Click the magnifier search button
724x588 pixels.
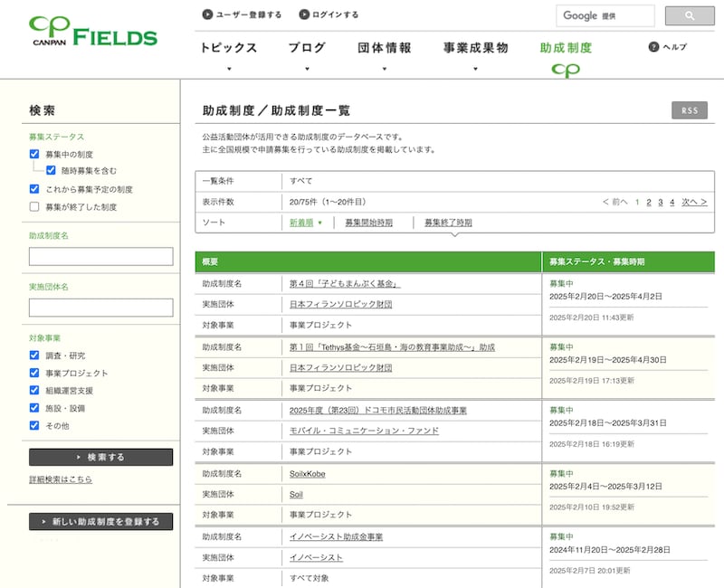[690, 16]
